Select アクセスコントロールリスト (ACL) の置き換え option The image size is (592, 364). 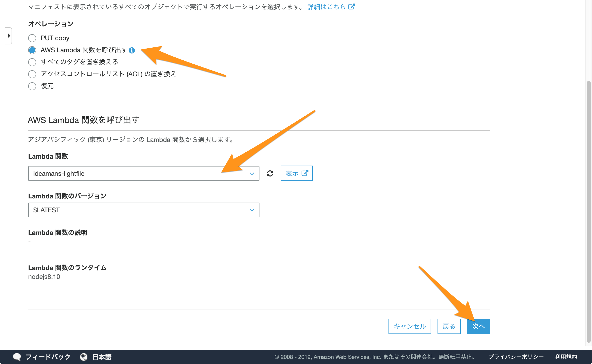[x=32, y=74]
